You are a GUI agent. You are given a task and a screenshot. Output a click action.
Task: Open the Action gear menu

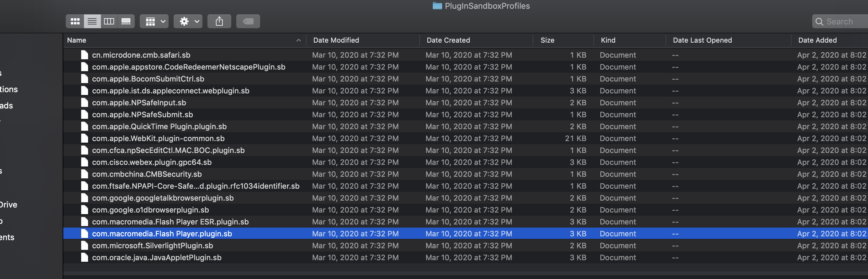tap(188, 22)
